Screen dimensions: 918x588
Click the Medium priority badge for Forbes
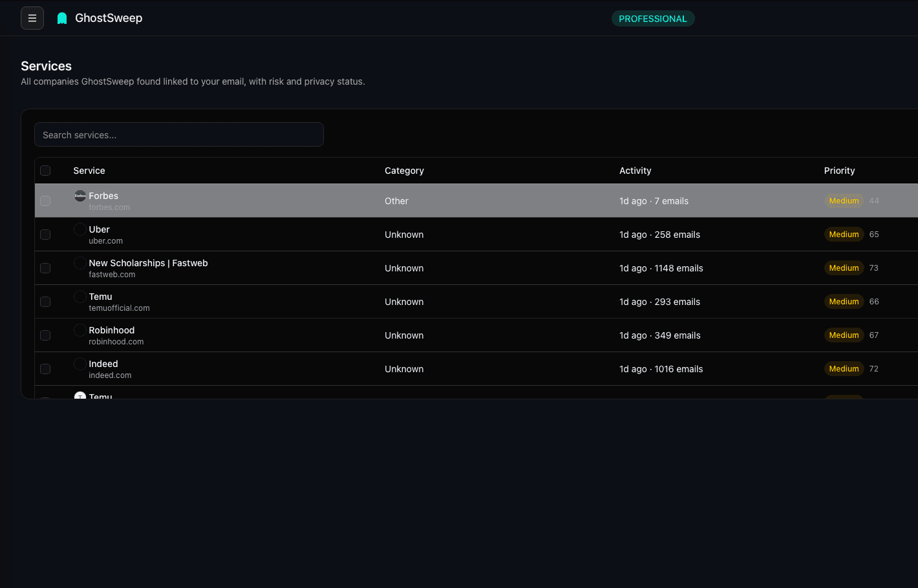844,200
